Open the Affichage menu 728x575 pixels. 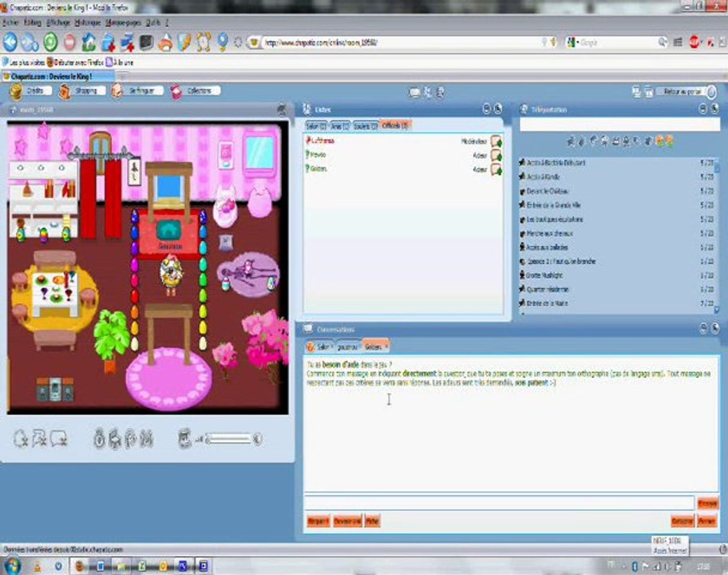(58, 22)
